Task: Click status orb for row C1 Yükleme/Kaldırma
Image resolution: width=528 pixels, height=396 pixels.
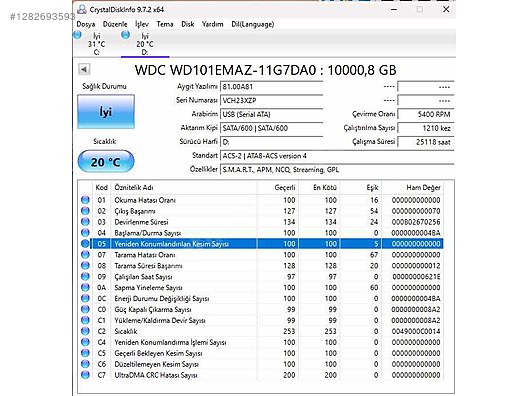Action: [x=86, y=320]
